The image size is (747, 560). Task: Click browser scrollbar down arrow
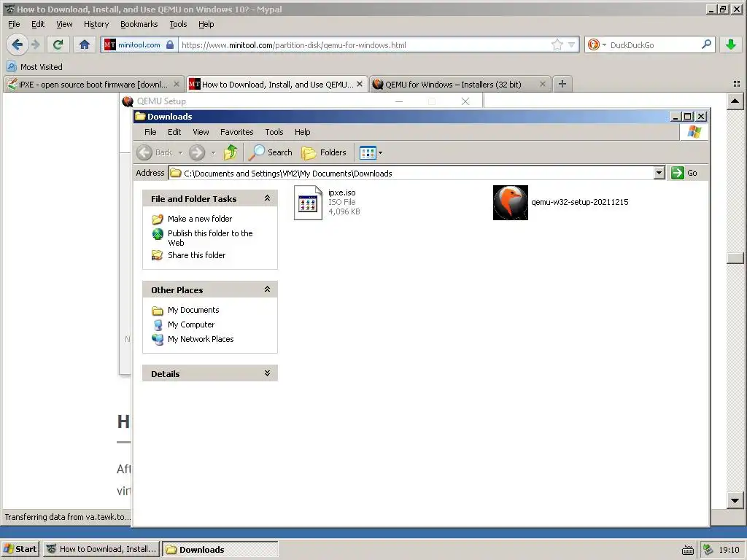coord(735,500)
